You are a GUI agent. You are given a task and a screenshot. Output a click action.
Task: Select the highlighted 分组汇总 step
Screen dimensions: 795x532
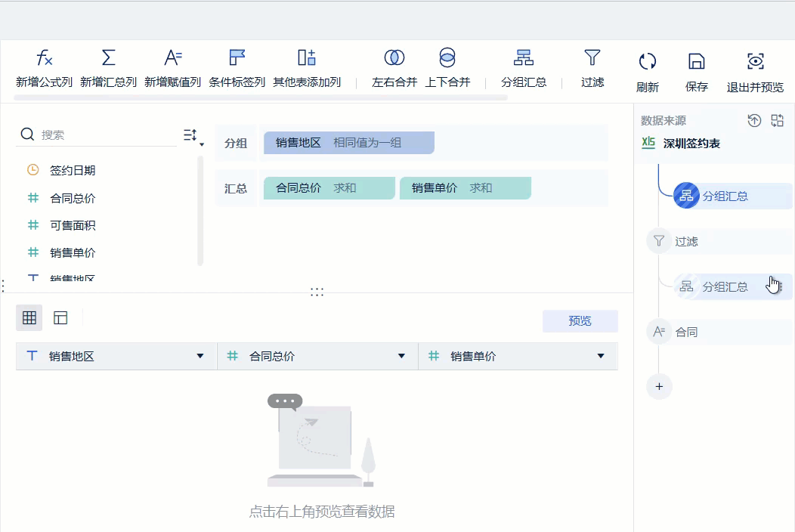(x=732, y=196)
